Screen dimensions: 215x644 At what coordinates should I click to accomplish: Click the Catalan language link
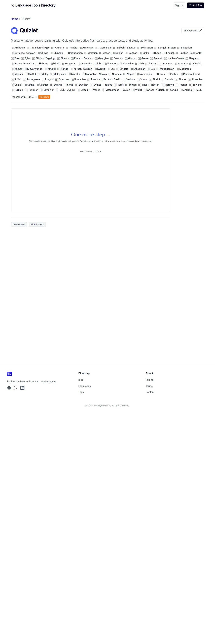click(x=31, y=53)
